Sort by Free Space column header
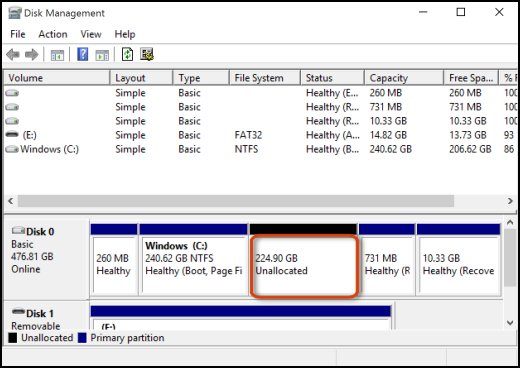This screenshot has width=520, height=368. (471, 78)
